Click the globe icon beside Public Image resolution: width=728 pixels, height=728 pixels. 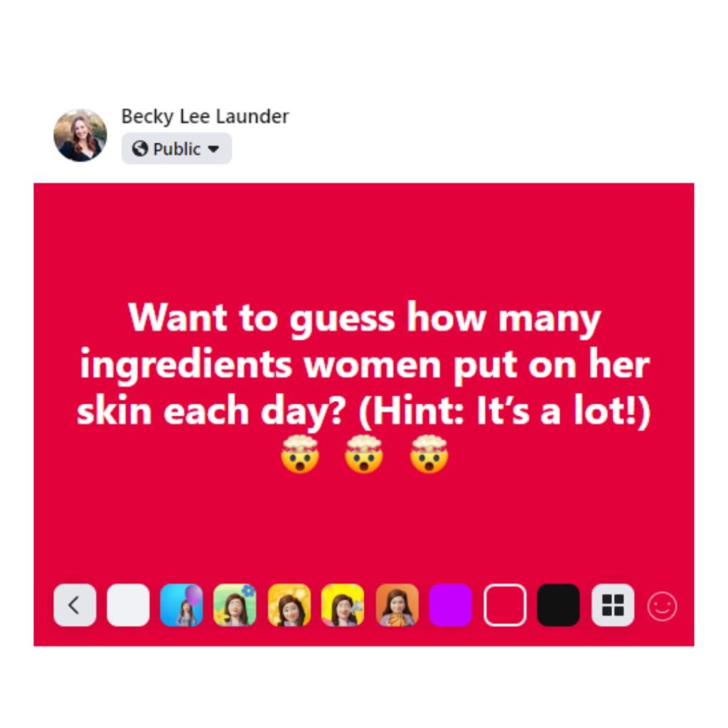140,149
